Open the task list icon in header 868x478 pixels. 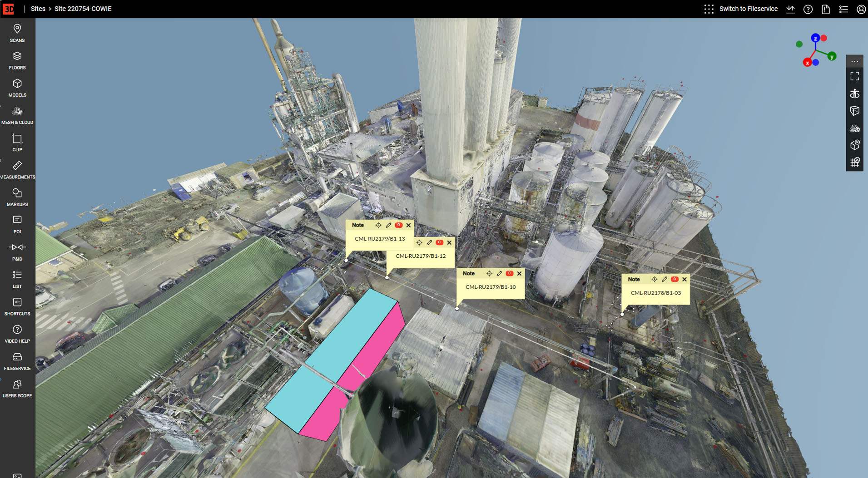[x=843, y=9]
